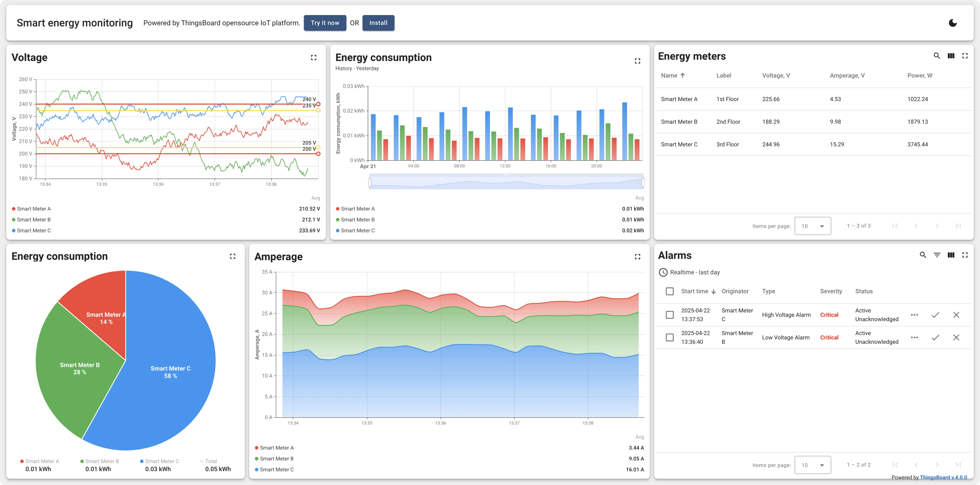Viewport: 980px width, 485px height.
Task: Open more options for the High Voltage Alarm
Action: point(915,315)
